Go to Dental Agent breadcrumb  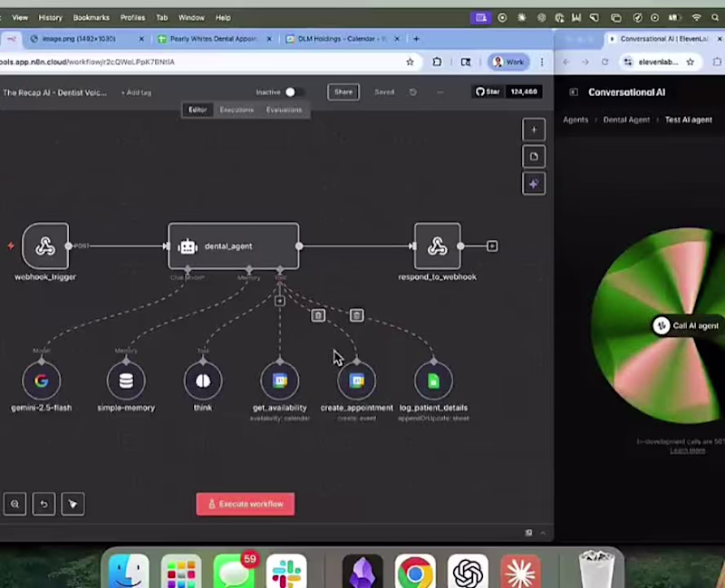point(626,120)
